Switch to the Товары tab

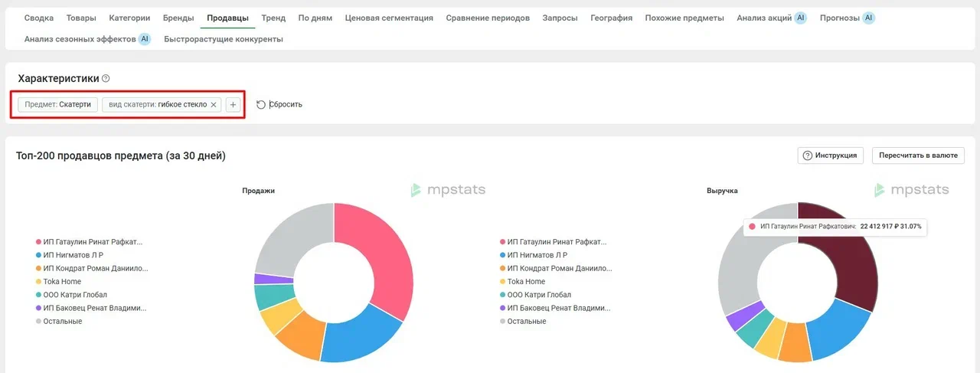[x=81, y=18]
